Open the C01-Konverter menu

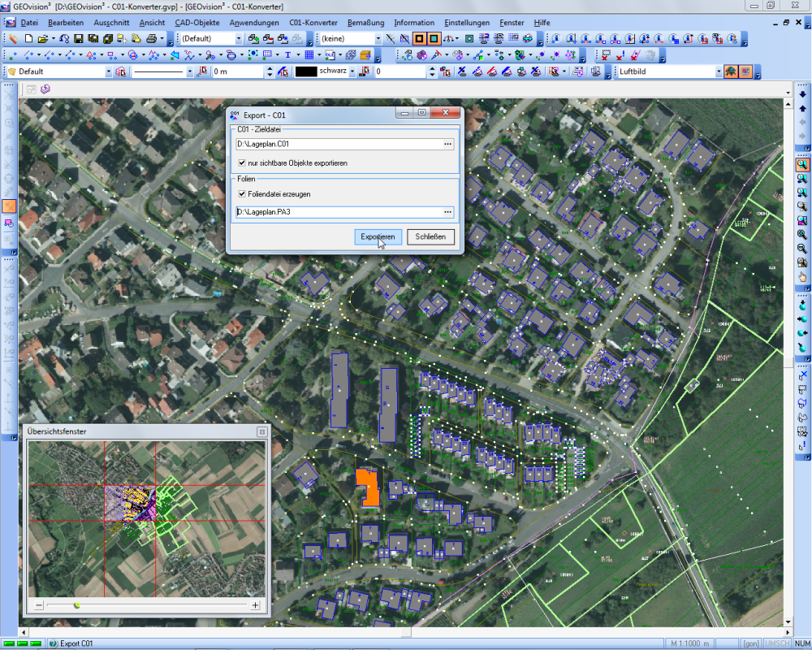pyautogui.click(x=313, y=23)
